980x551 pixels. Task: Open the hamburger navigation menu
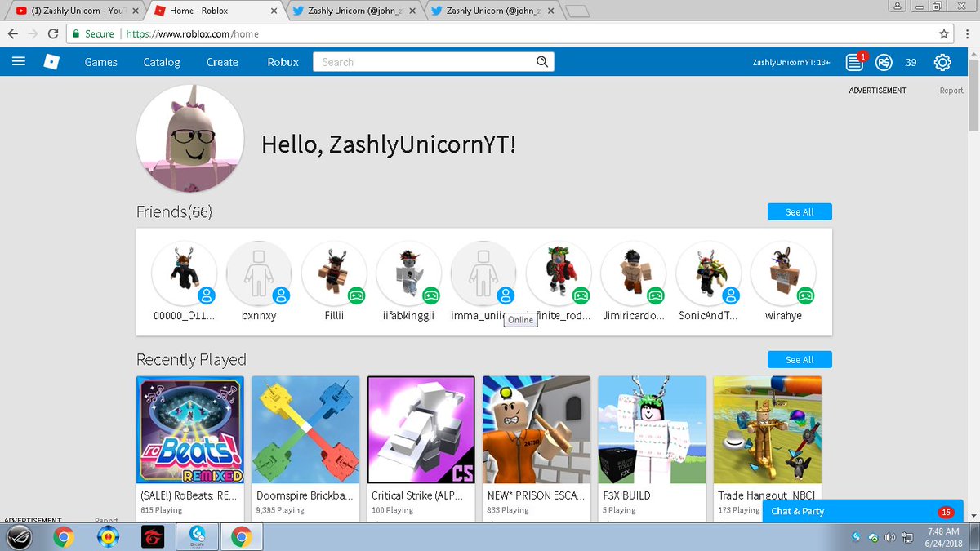coord(19,62)
